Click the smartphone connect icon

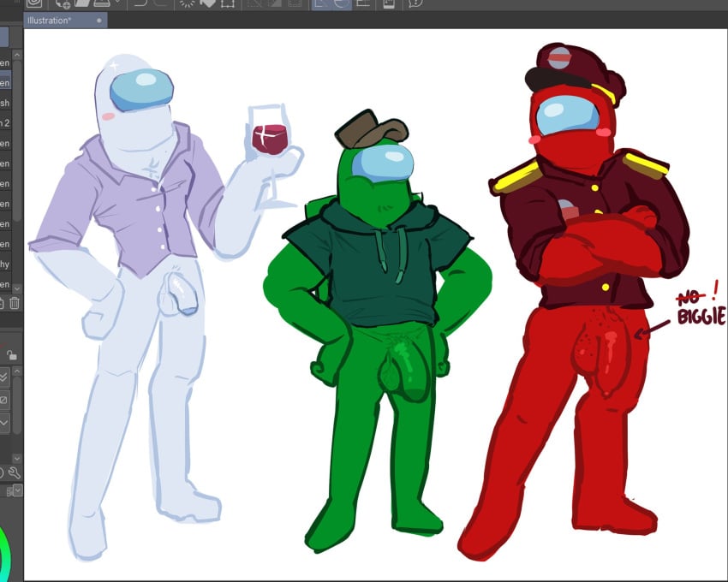tap(389, 3)
